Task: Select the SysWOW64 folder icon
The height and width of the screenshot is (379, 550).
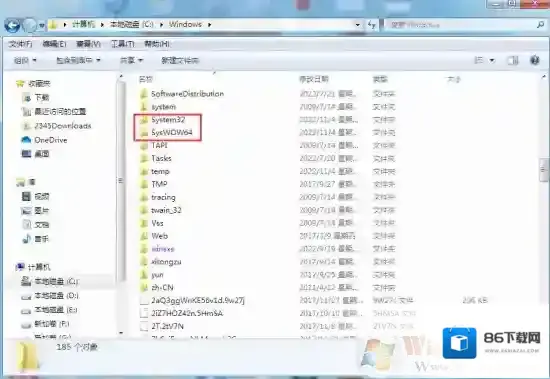Action: (144, 133)
